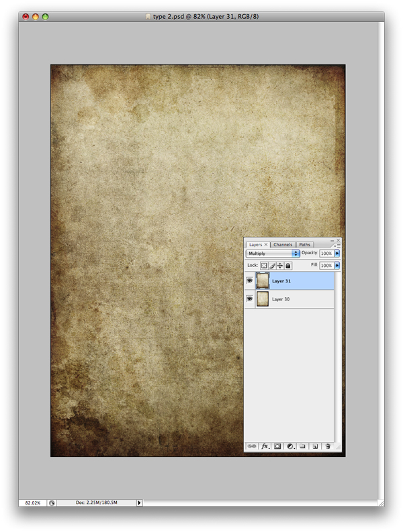
Task: Open the Doc info status arrow
Action: click(139, 502)
